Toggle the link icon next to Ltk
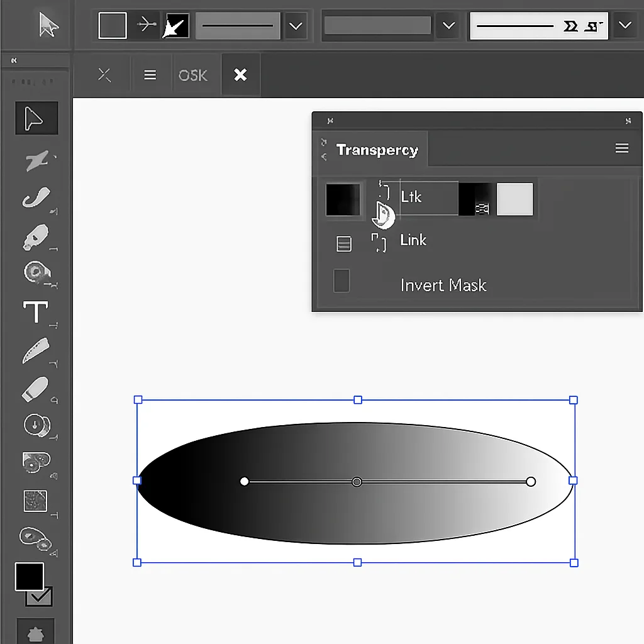 (x=384, y=189)
